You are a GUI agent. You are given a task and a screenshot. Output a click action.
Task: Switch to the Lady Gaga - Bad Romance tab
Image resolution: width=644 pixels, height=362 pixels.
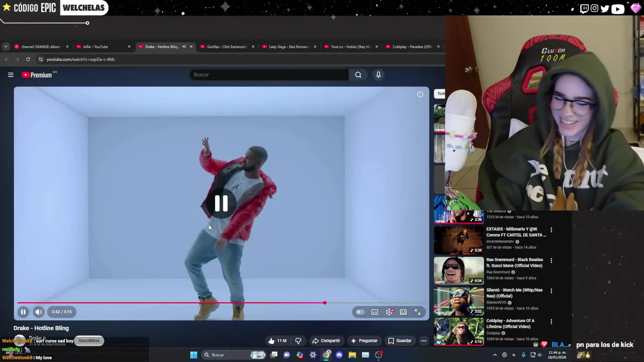pyautogui.click(x=288, y=47)
